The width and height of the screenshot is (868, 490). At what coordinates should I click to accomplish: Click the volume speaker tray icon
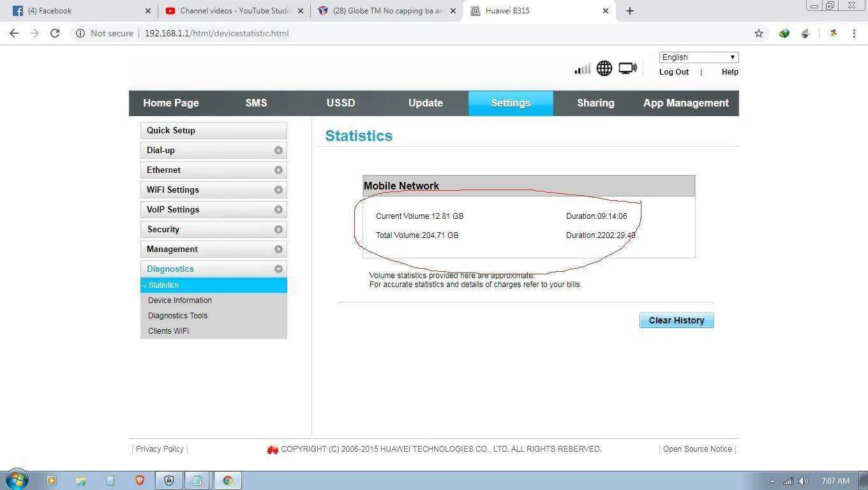(x=804, y=481)
